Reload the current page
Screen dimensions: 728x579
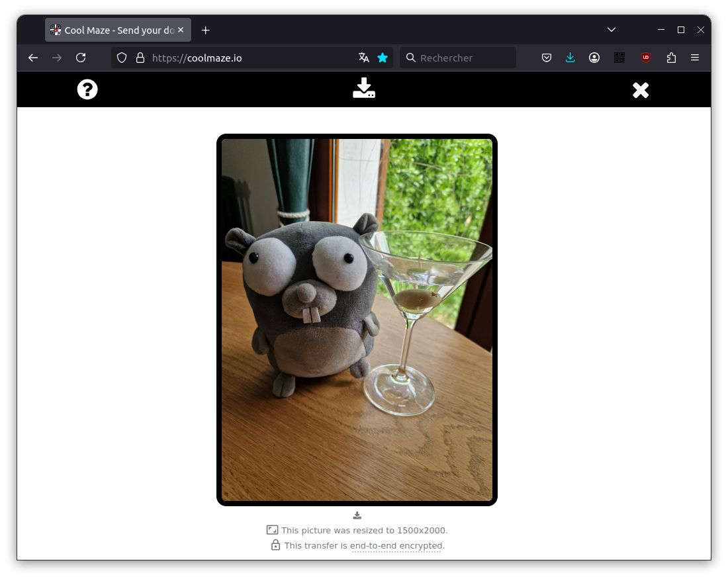(81, 58)
